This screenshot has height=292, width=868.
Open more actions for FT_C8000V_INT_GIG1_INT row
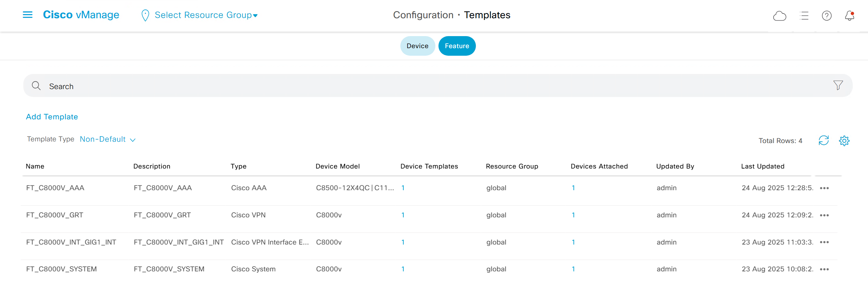pos(824,242)
